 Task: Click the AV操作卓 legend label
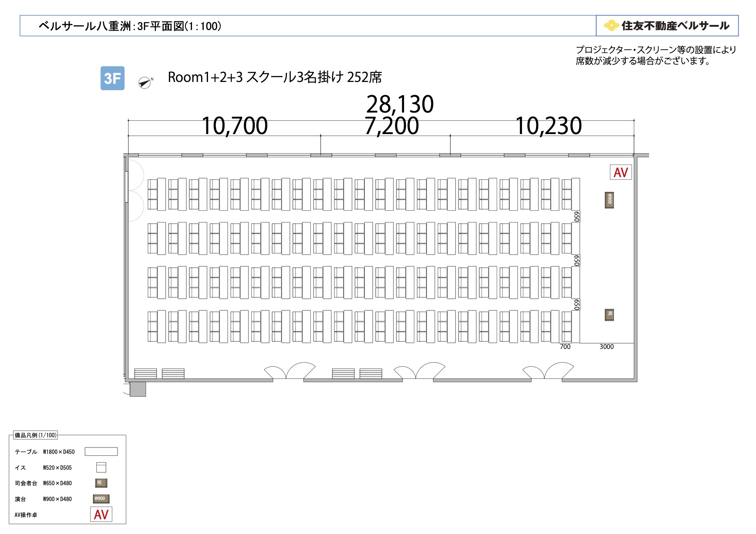(x=26, y=515)
